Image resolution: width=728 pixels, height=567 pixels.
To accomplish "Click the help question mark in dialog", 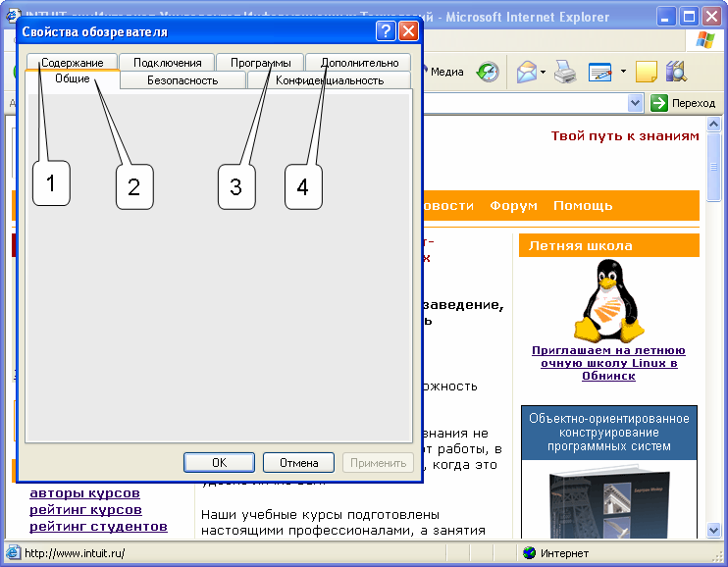I will pyautogui.click(x=386, y=31).
